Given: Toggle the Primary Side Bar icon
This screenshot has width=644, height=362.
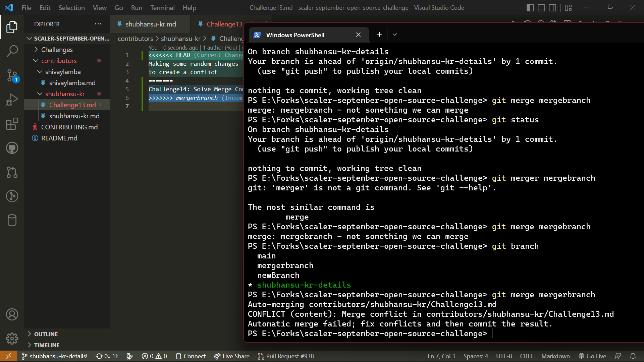Looking at the screenshot, I should click(x=530, y=7).
